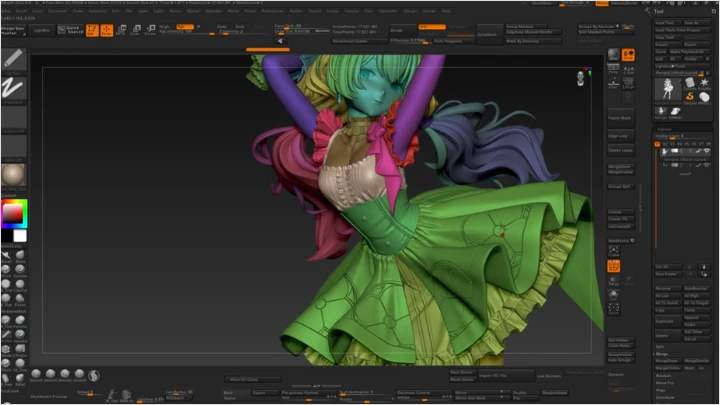Select the Rotate transform icon
This screenshot has width=720, height=405.
point(150,30)
